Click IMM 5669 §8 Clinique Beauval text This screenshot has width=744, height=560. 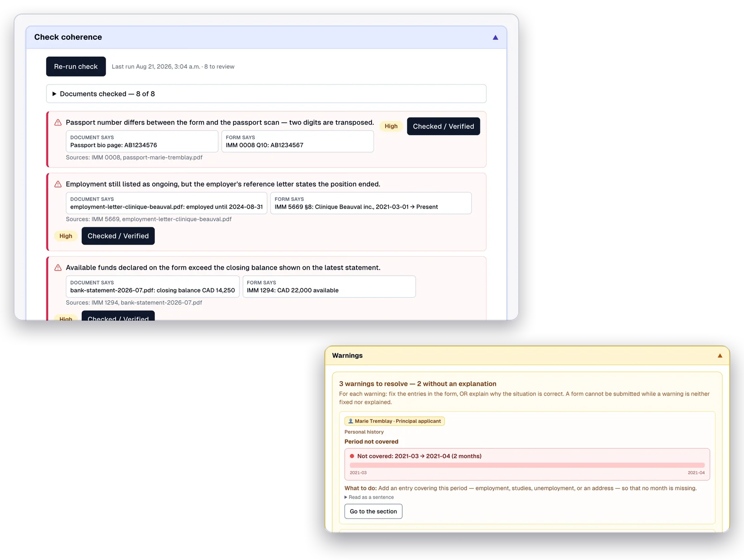tap(356, 207)
